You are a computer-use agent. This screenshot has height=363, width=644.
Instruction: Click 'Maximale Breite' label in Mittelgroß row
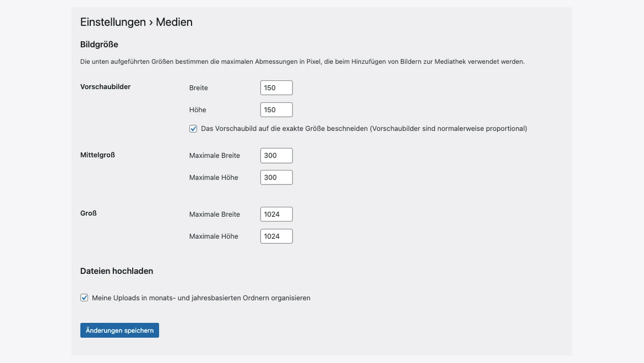(x=214, y=156)
